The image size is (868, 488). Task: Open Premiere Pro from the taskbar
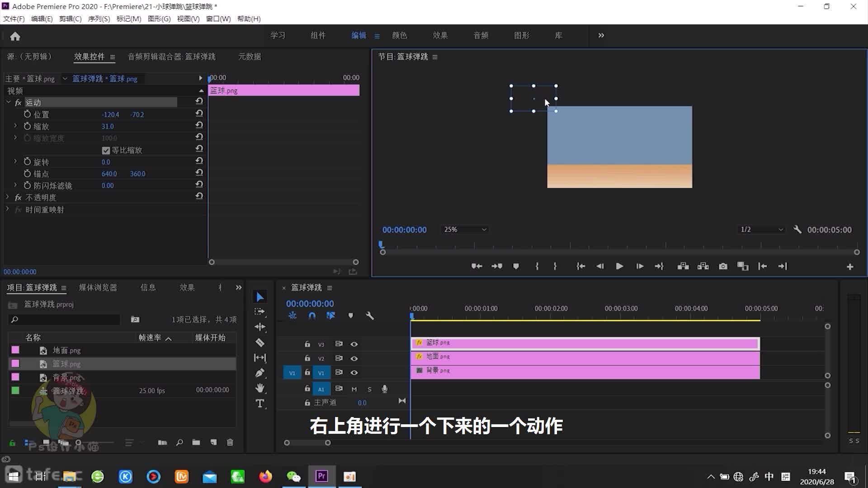[x=321, y=476]
